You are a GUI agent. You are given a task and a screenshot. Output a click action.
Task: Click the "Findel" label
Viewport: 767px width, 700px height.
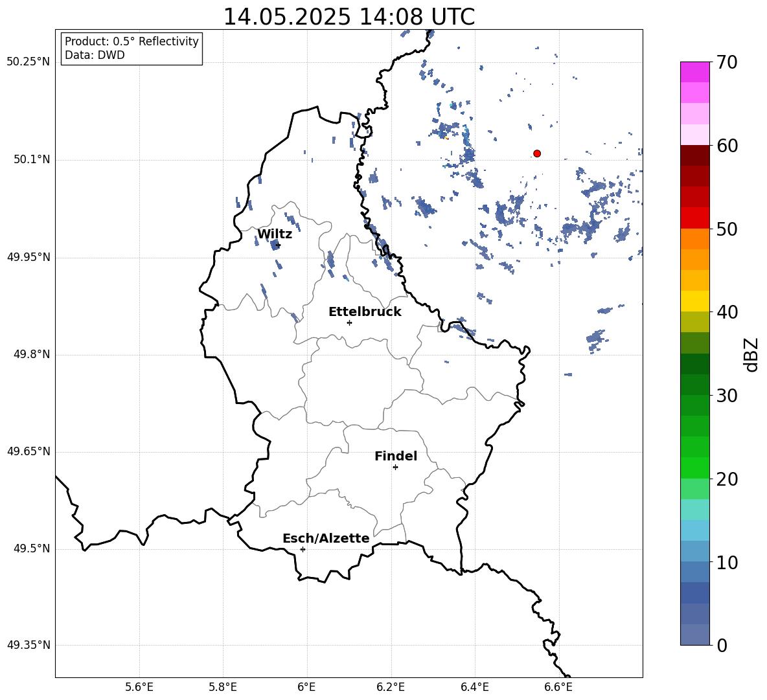396,456
